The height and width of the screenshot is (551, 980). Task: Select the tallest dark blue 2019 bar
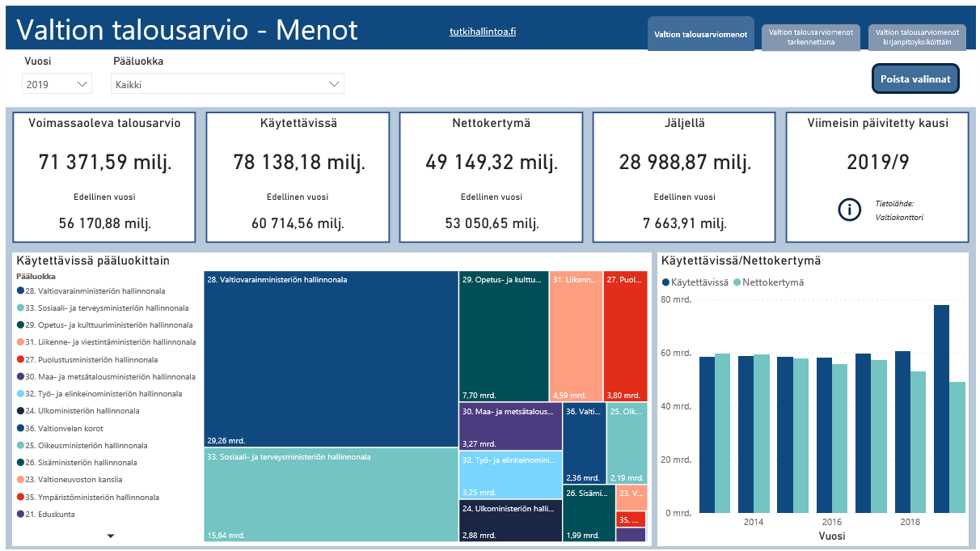pos(941,409)
